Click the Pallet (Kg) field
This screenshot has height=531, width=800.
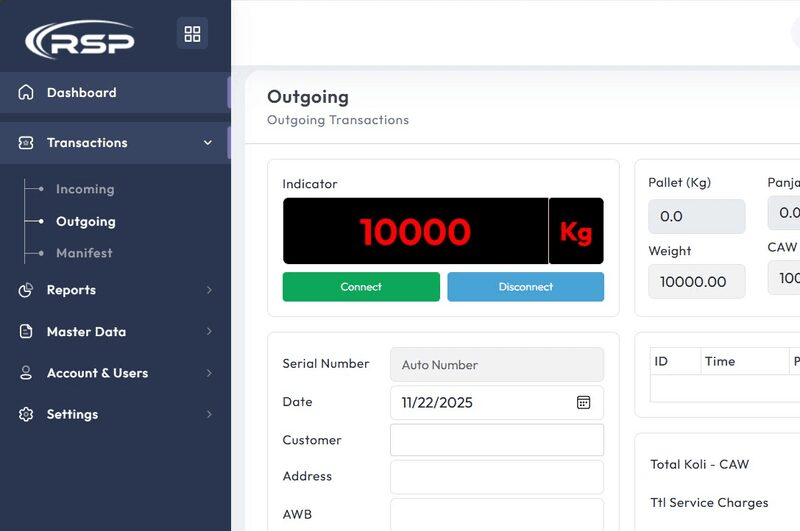[x=696, y=216]
